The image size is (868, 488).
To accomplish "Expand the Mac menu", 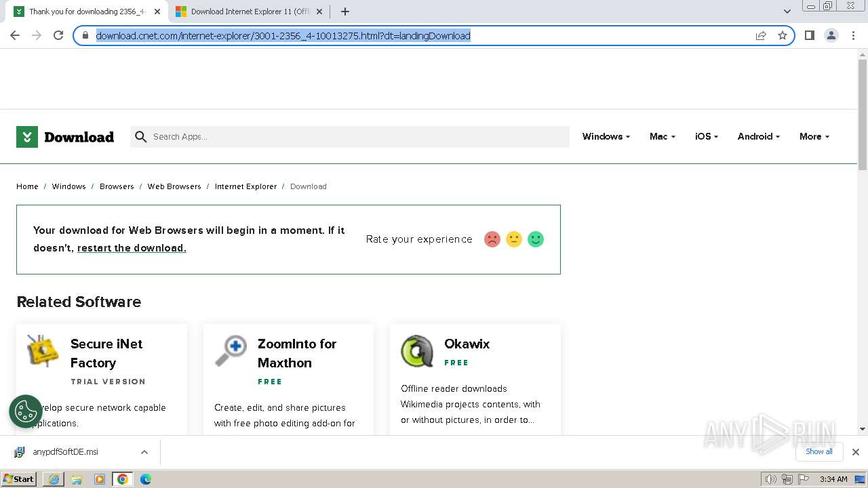I will click(663, 137).
